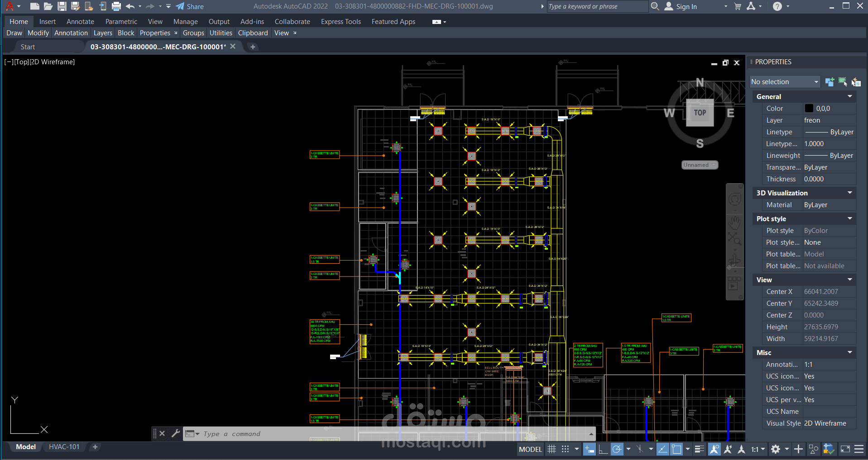
Task: Click the Plot printer icon
Action: pos(116,6)
